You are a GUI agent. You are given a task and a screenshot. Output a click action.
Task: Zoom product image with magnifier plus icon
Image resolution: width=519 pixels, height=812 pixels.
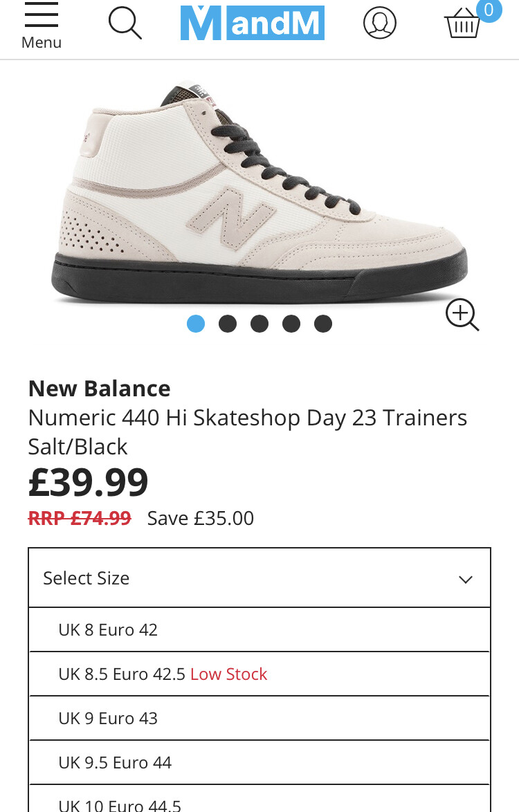click(x=462, y=315)
